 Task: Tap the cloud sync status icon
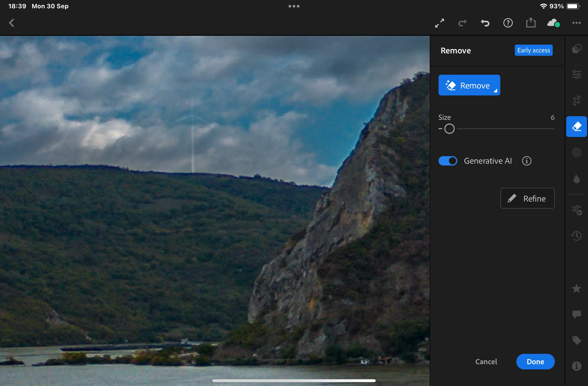553,23
